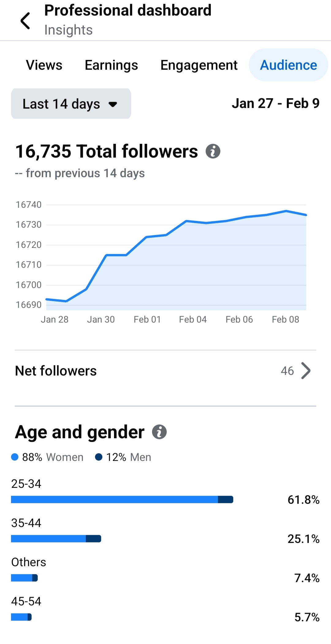The width and height of the screenshot is (331, 644).
Task: Tap the Feb 04 axis label on chart
Action: pos(193,319)
